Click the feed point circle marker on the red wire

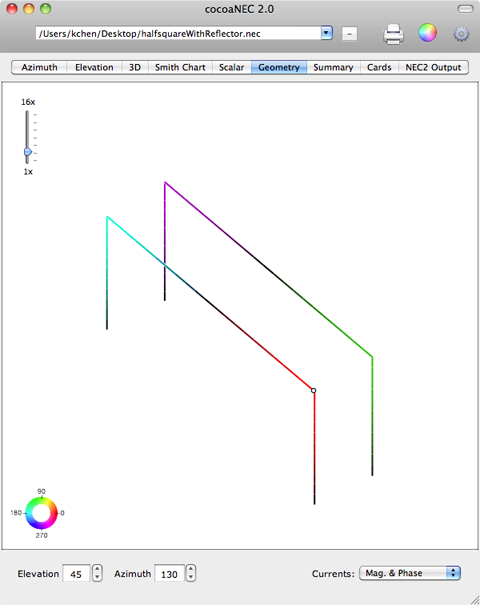pyautogui.click(x=314, y=390)
